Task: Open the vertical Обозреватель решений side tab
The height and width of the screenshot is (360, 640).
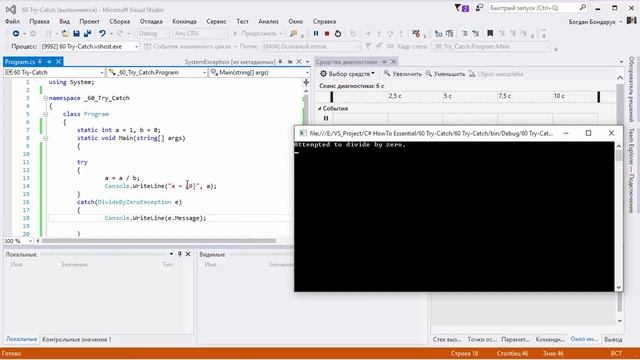Action: (631, 89)
